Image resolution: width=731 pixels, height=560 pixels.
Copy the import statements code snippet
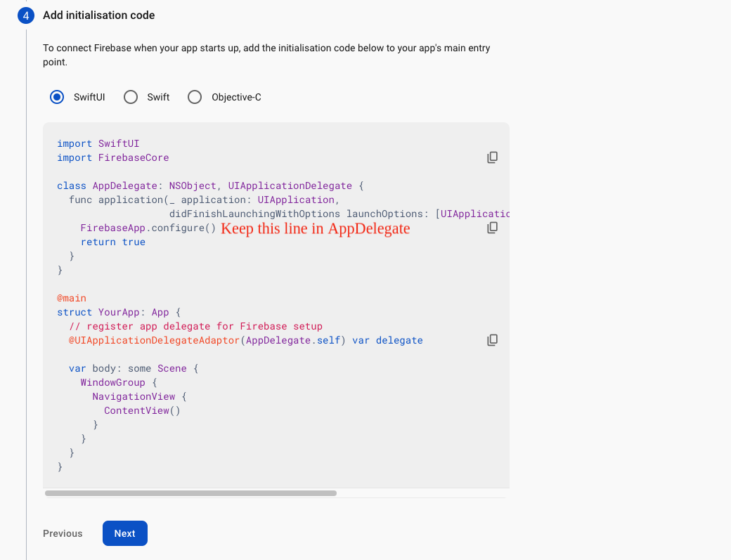492,157
